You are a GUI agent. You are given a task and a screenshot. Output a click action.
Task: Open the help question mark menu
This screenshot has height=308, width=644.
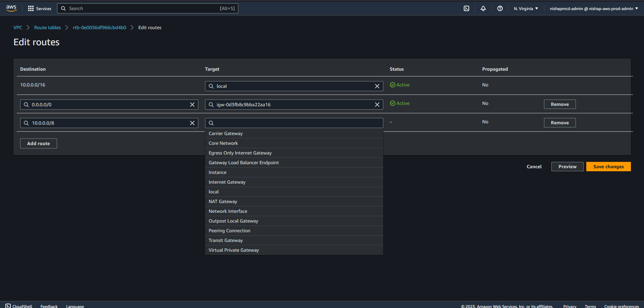[500, 8]
